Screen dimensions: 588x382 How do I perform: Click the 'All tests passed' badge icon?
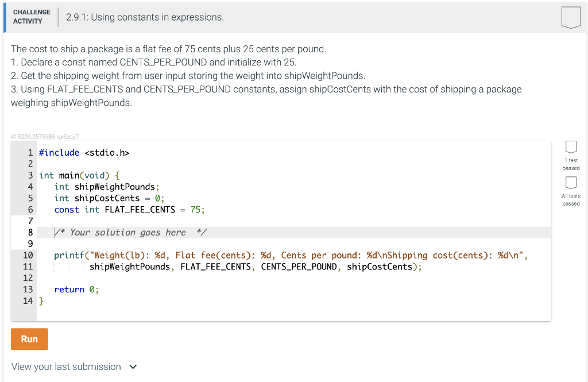click(x=571, y=182)
